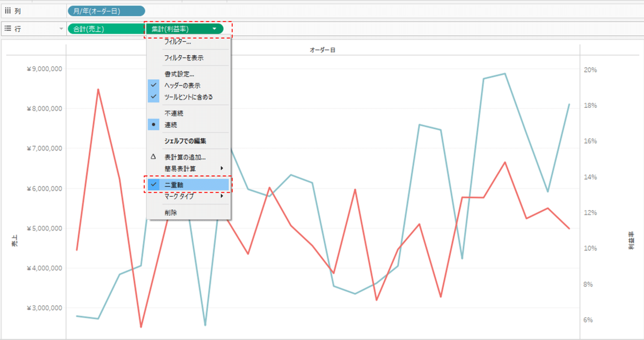Click the rows shelf icon
The image size is (644, 340).
coord(8,28)
